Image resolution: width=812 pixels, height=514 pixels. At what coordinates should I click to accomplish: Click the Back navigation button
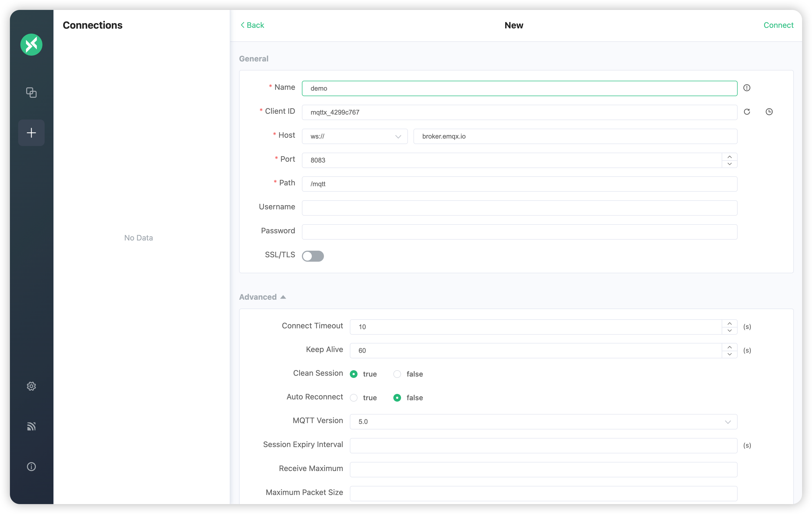(251, 25)
